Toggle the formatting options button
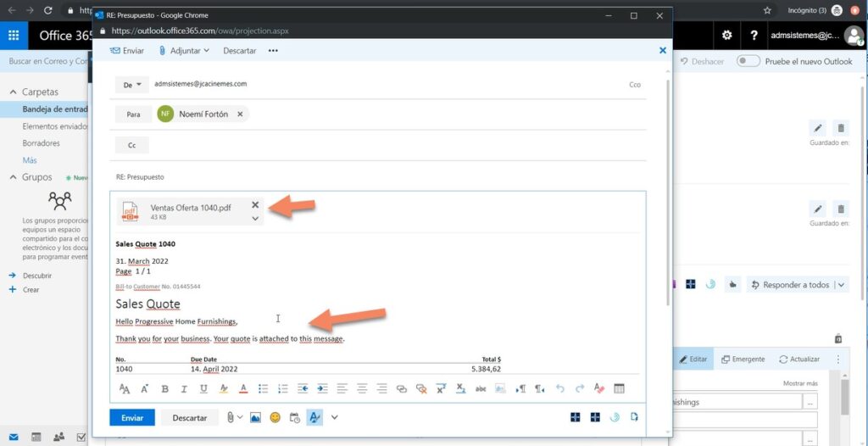 pos(314,417)
